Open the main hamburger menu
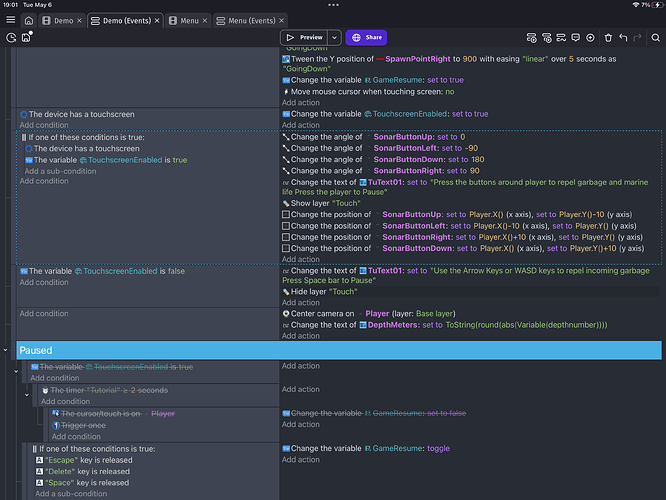This screenshot has width=666, height=500. coord(11,20)
